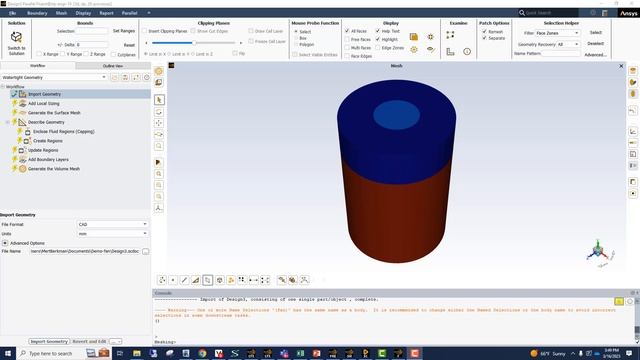Collapse the Workflow root tree node
The image size is (640, 360).
tap(3, 87)
